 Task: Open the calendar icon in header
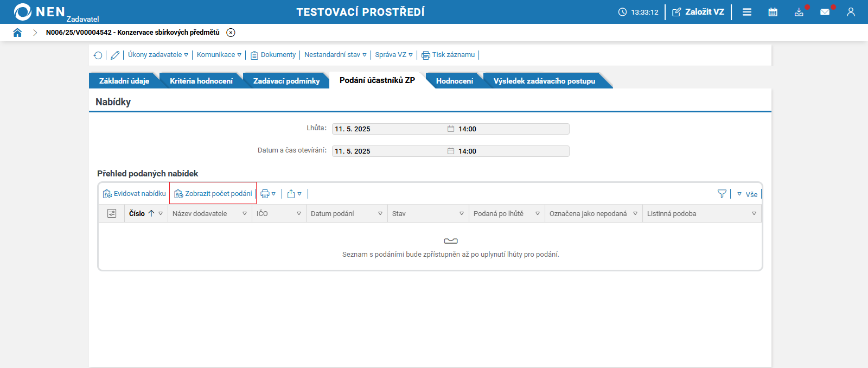click(773, 12)
